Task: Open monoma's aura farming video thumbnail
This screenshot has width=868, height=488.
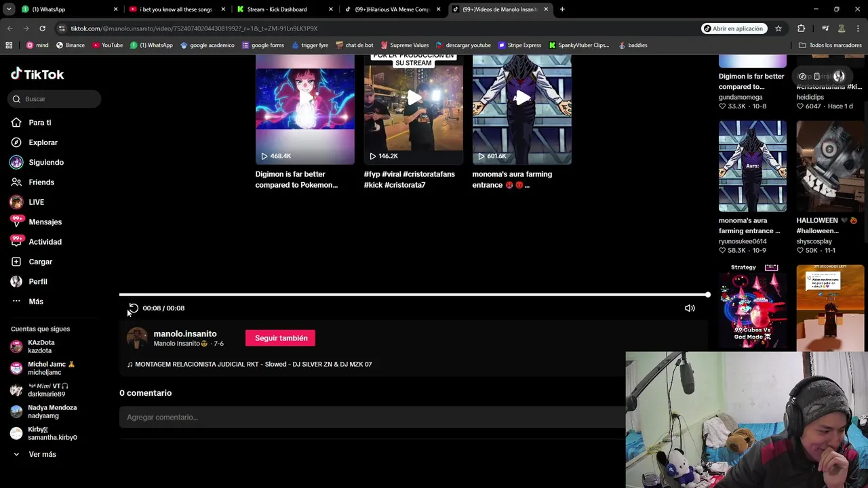Action: coord(521,110)
